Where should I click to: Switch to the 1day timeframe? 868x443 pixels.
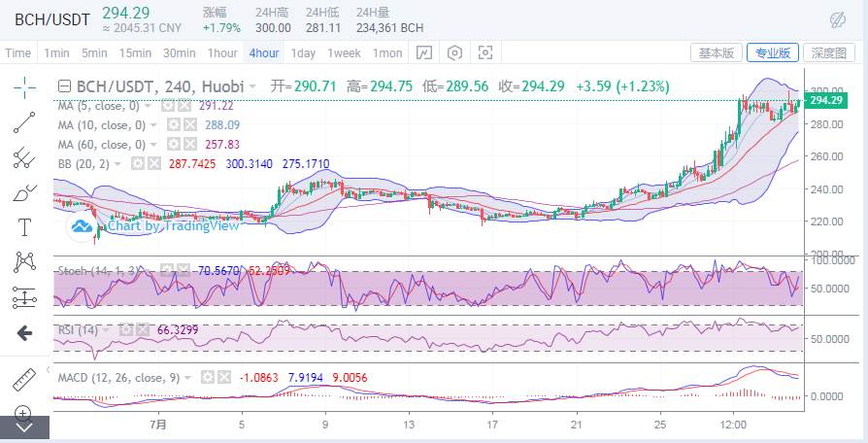click(x=304, y=52)
